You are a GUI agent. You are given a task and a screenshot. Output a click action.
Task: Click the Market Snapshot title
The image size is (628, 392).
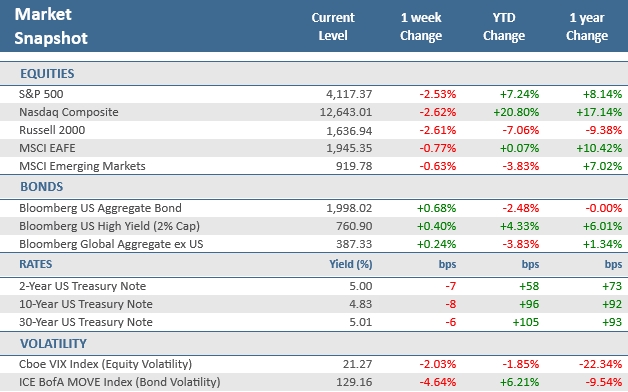51,26
